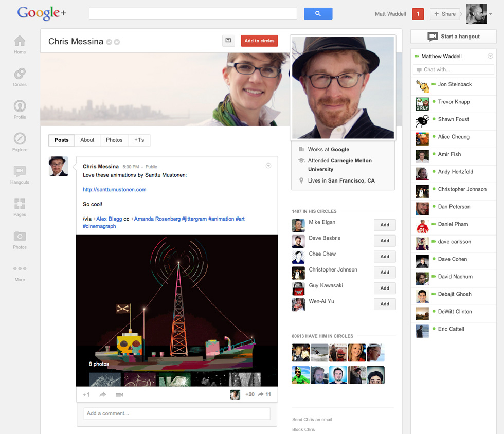Open Pages in the left sidebar
Viewport: 504px width, 434px height.
[x=20, y=207]
